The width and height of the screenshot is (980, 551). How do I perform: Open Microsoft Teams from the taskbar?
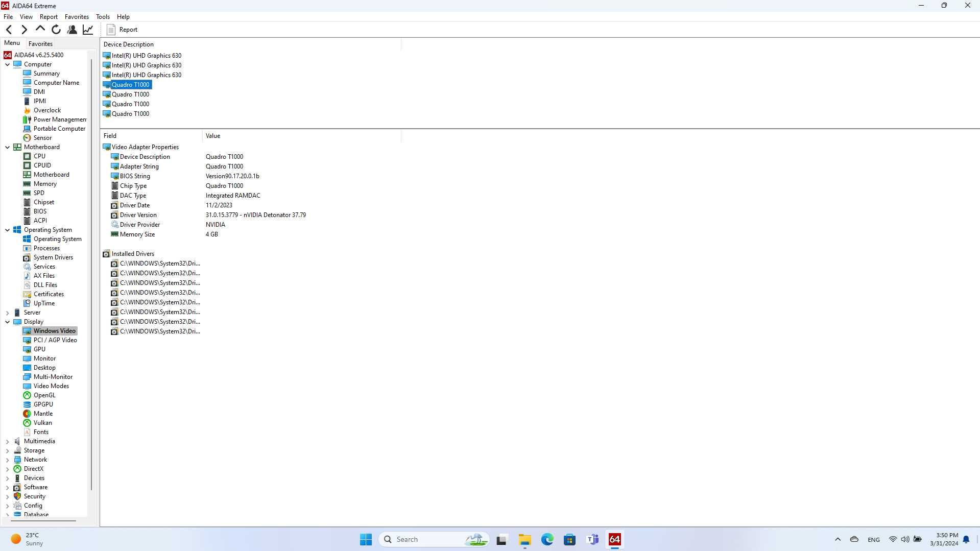593,539
